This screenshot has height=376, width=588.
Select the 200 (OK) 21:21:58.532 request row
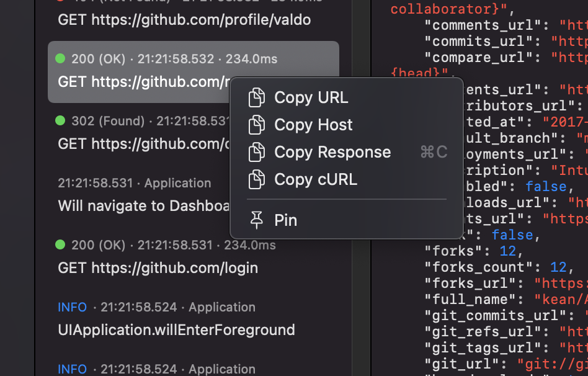[194, 72]
